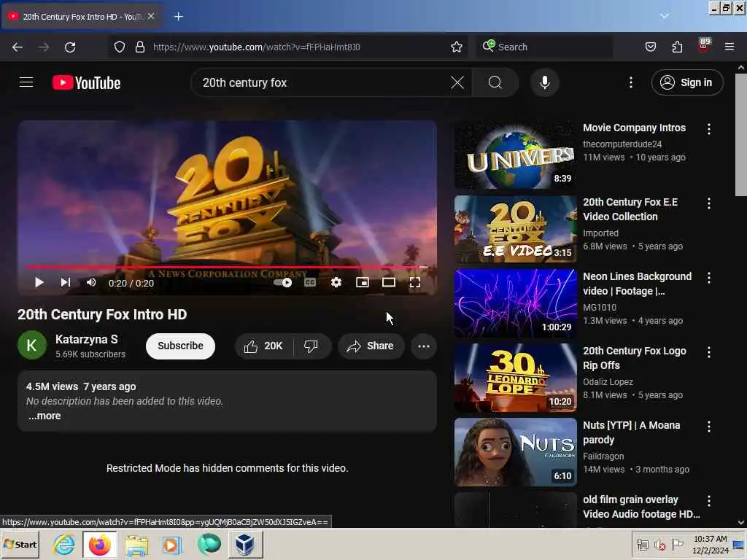Skip to the next video

[65, 283]
